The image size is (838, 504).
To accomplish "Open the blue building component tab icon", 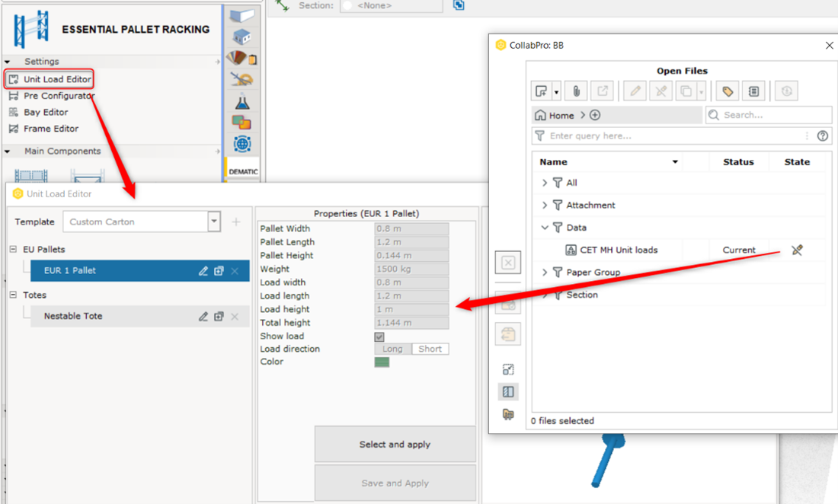I will click(241, 37).
